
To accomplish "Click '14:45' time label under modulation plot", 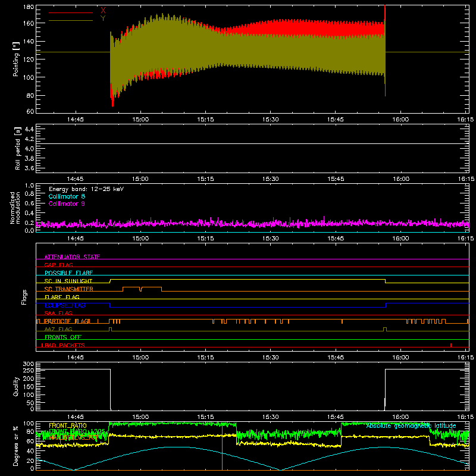I will [76, 239].
